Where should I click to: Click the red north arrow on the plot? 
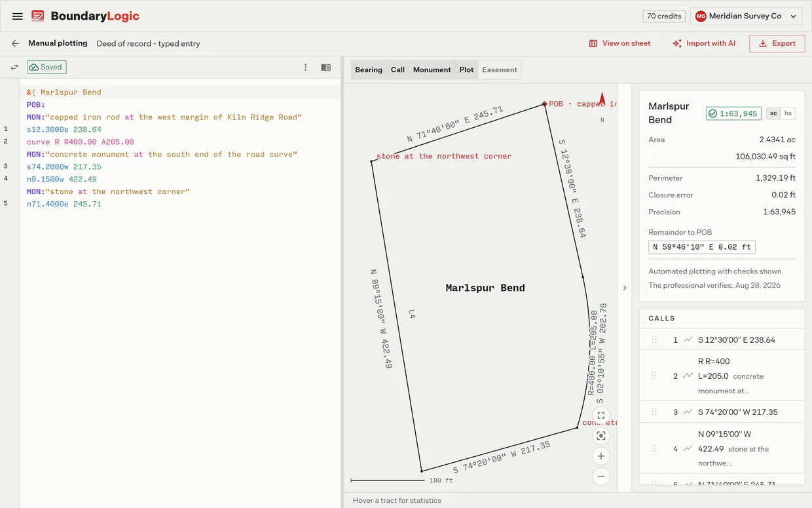(x=602, y=98)
